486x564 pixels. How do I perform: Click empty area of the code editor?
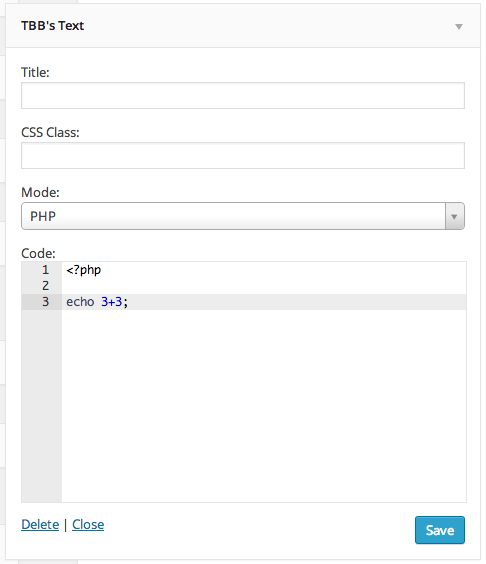coord(264,405)
